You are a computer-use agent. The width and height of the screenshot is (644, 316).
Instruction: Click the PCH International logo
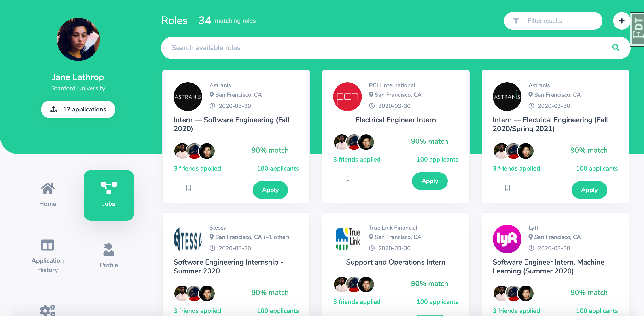347,97
